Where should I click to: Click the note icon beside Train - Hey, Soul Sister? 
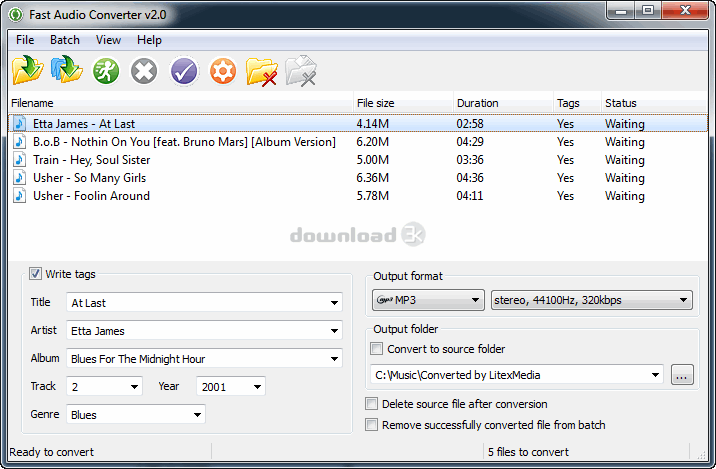click(19, 159)
